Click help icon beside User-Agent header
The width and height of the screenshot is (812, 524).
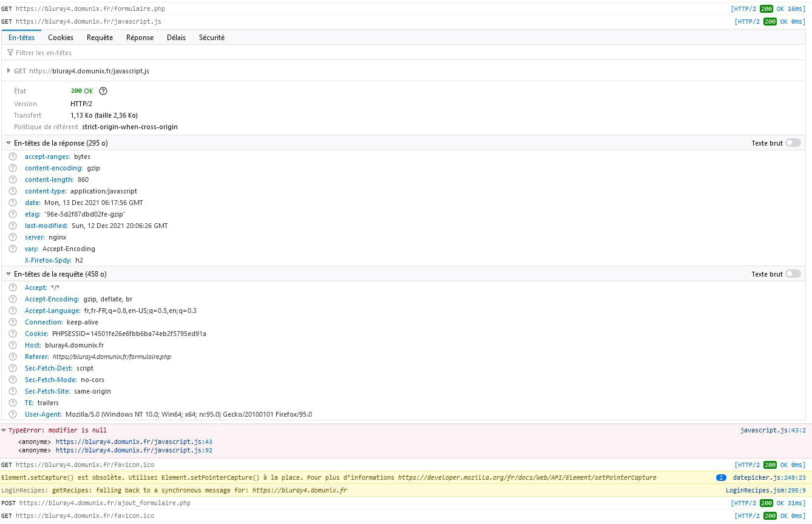(x=13, y=414)
